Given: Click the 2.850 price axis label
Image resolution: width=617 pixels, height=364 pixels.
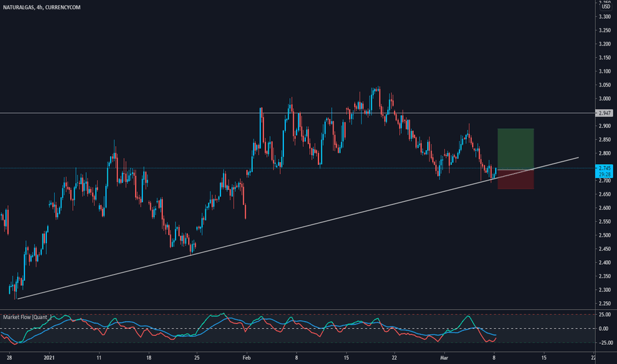Looking at the screenshot, I should click(x=605, y=140).
